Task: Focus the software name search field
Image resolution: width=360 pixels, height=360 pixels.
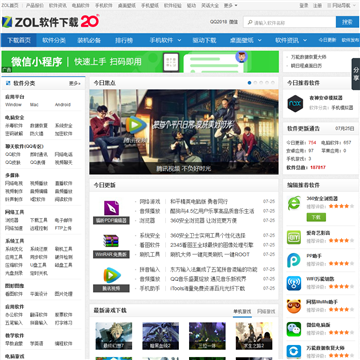Action: click(289, 22)
